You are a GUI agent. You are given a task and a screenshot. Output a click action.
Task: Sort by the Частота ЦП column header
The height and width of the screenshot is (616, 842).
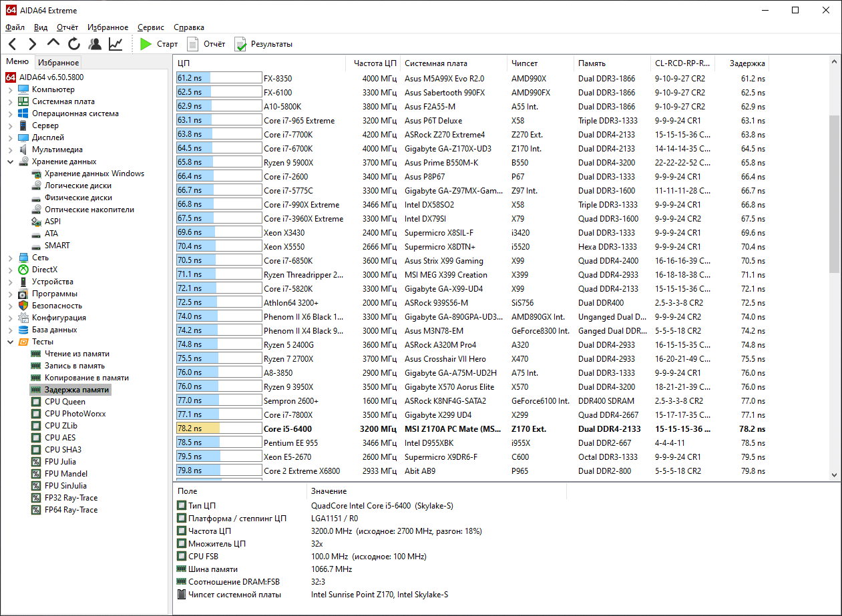pos(374,63)
